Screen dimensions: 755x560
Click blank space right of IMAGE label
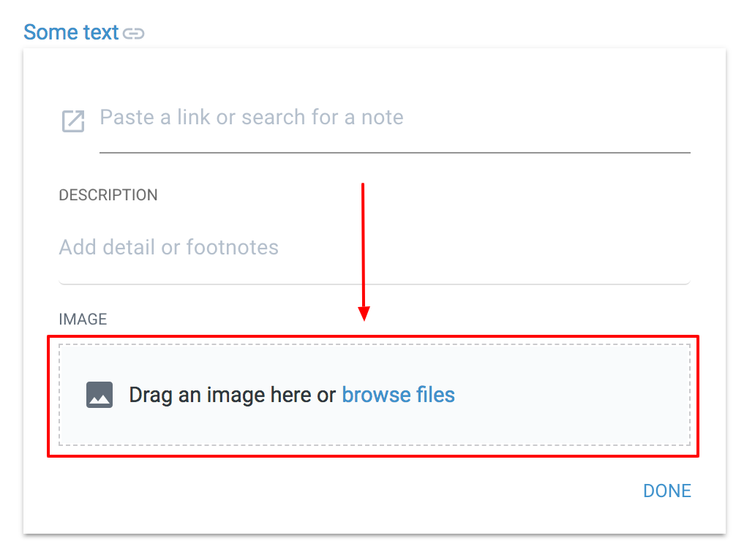click(219, 319)
